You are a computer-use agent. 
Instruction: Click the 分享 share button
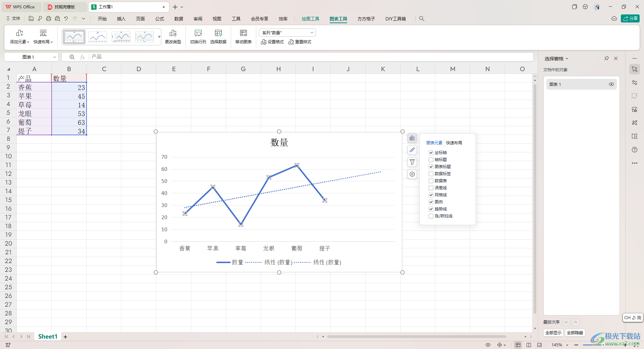(x=630, y=18)
